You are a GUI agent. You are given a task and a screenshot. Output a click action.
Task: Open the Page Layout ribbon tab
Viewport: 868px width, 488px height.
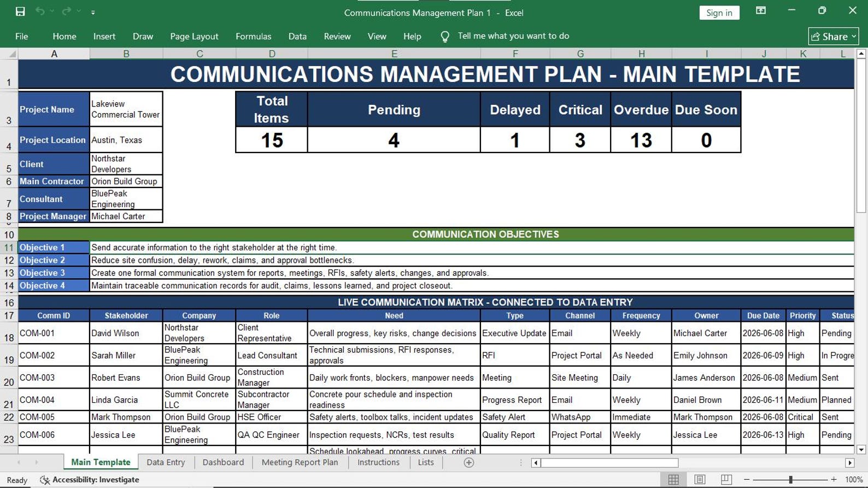pos(194,36)
